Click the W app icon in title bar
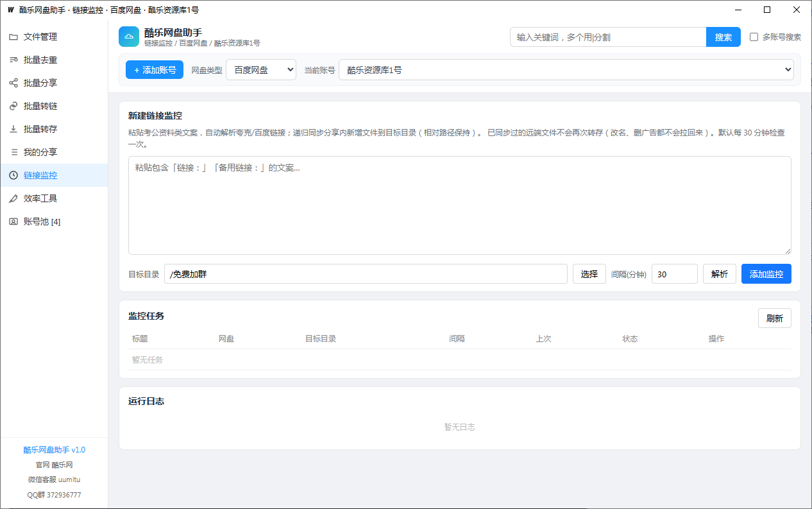 coord(10,10)
